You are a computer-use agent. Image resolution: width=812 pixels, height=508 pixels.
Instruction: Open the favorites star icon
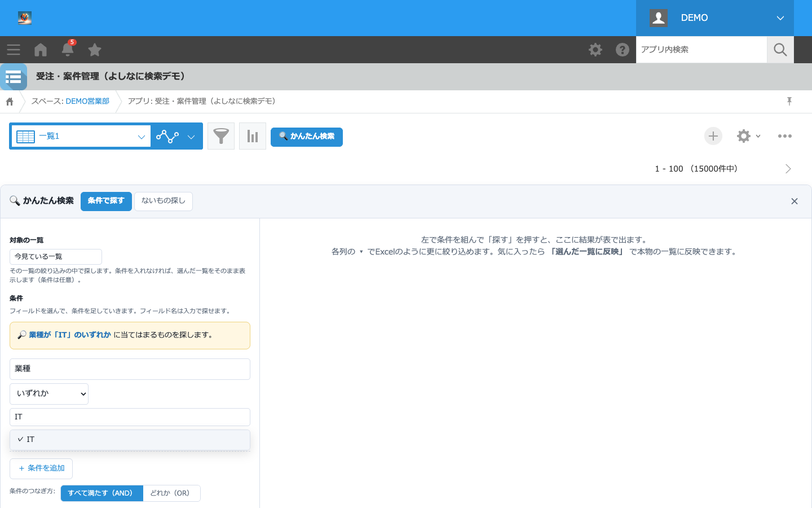point(95,50)
